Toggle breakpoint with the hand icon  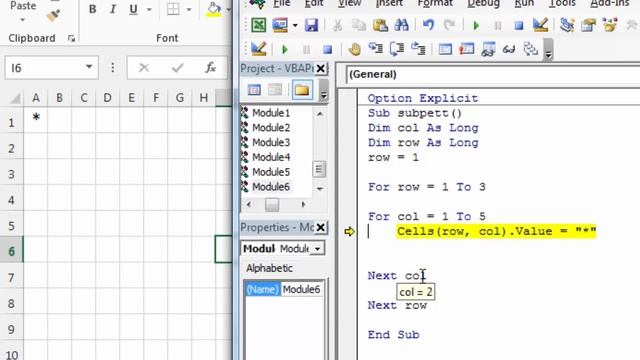click(354, 49)
